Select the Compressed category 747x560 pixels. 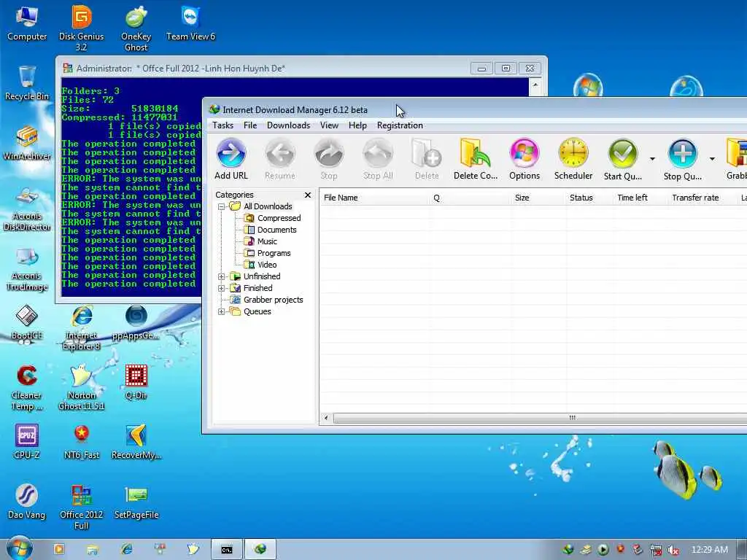[x=273, y=218]
